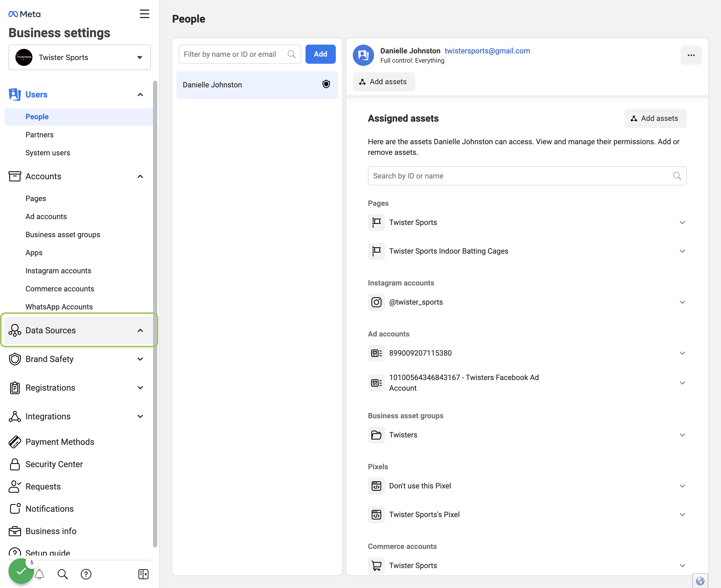Open twistersports@gmail.com email link
The width and height of the screenshot is (721, 588).
pos(487,51)
